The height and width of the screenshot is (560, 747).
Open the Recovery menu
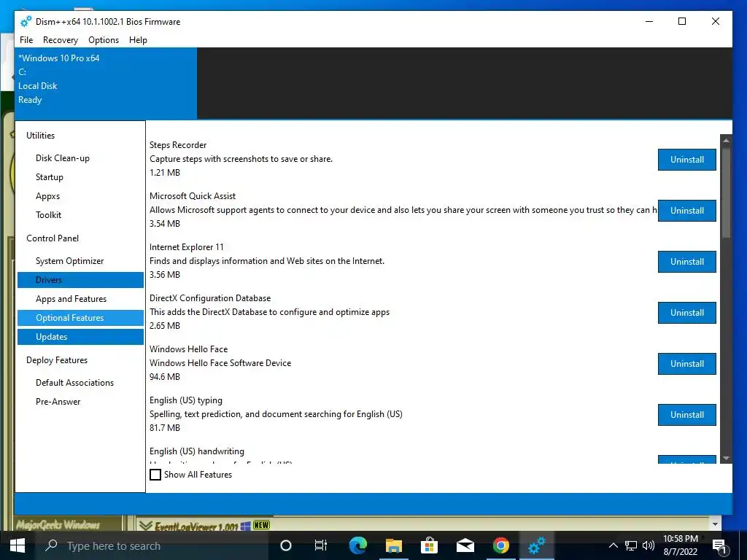tap(61, 40)
